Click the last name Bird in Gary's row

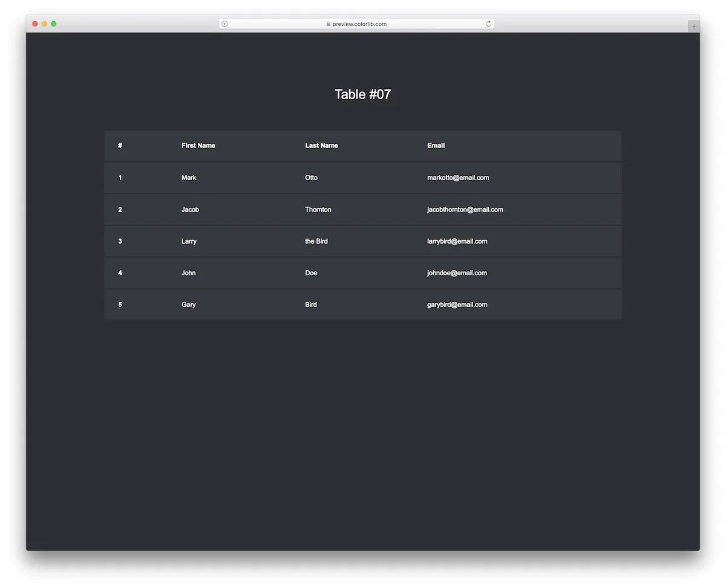(311, 305)
